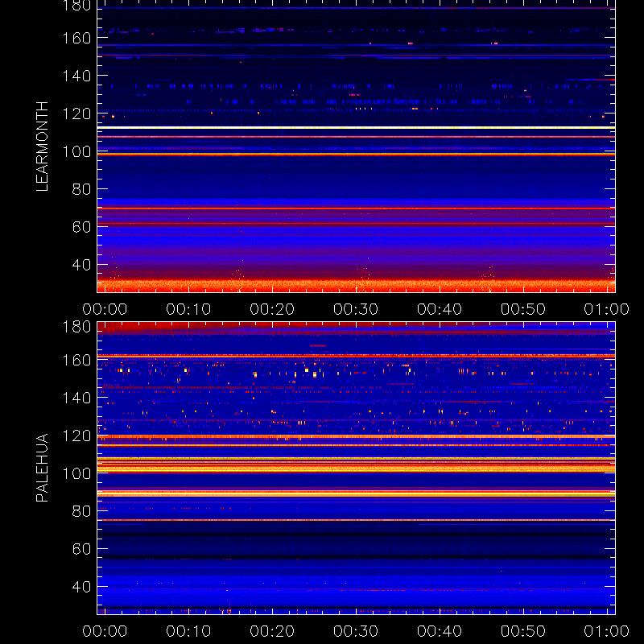Select the 80 frequency label on Learmonth axis
644x644 pixels.
(81, 189)
